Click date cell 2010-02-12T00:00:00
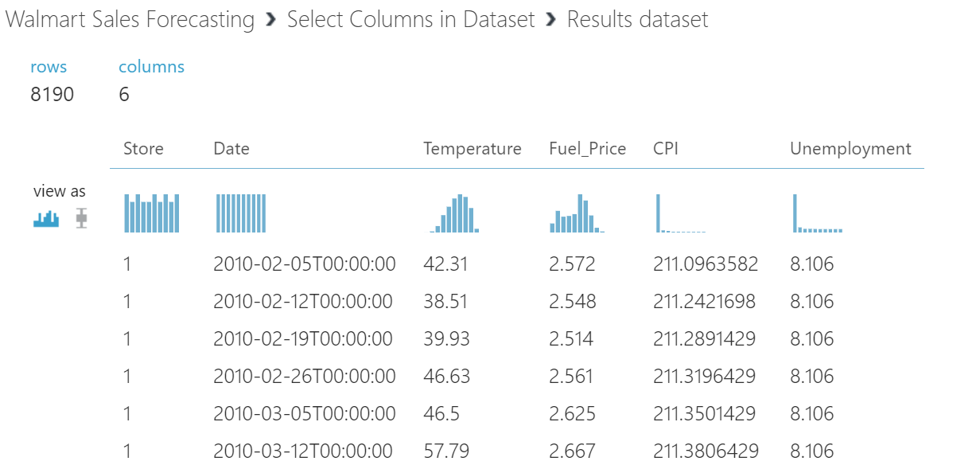Screen dimensions: 980x465 click(305, 301)
